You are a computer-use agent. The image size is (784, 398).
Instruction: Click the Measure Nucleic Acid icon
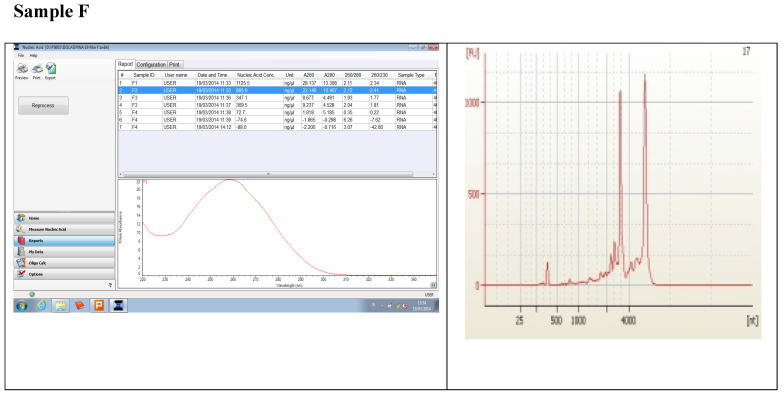[20, 230]
